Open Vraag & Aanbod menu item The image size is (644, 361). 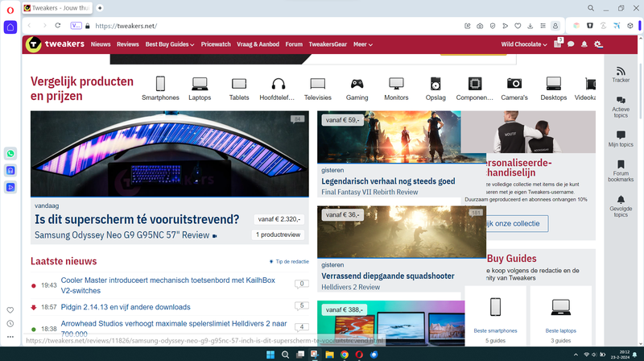point(258,44)
